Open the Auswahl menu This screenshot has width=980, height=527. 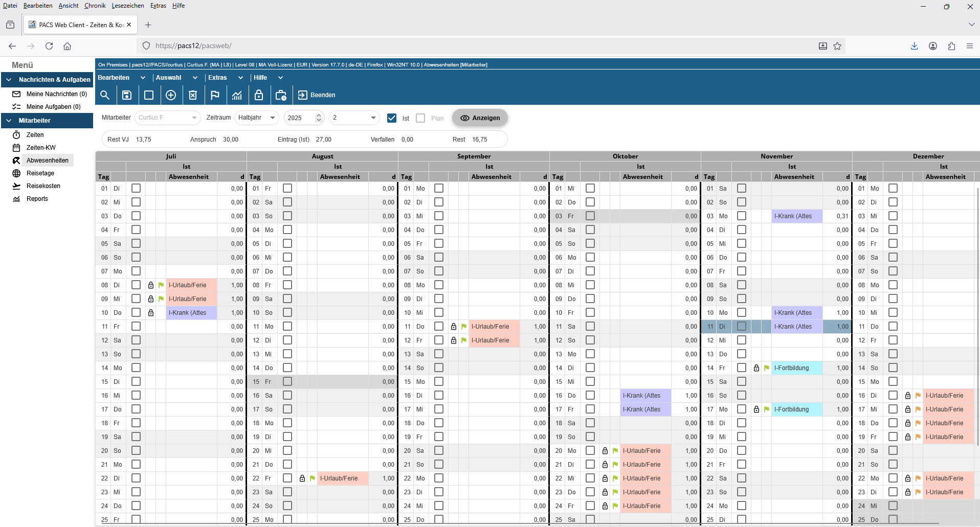coord(176,78)
